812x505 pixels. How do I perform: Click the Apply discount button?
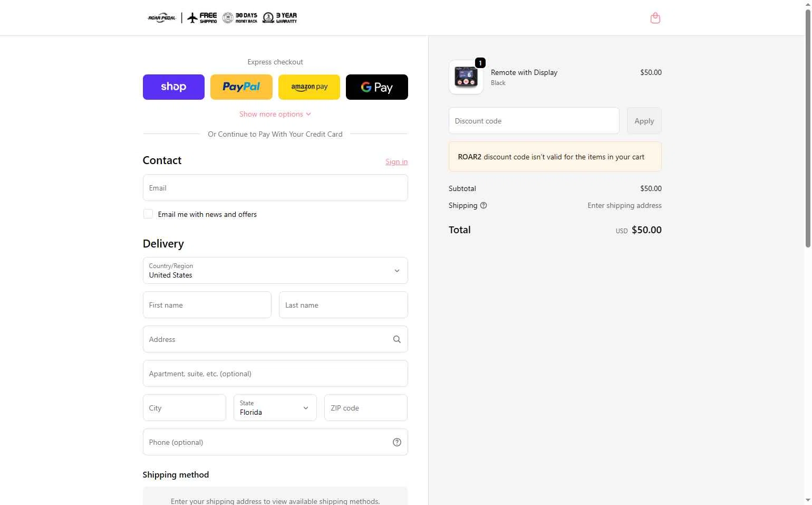[x=644, y=121]
